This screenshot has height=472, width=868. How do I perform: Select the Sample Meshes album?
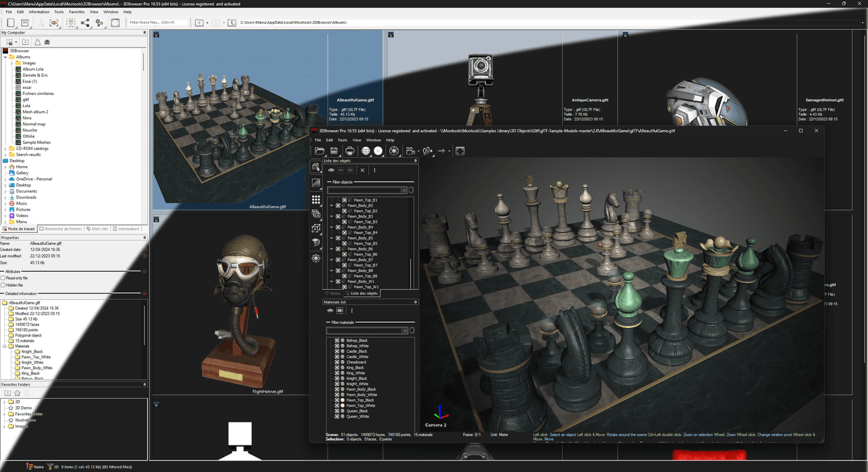click(x=36, y=142)
